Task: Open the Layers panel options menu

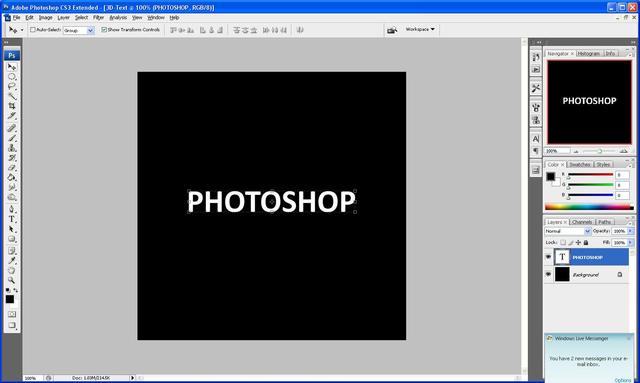Action: click(x=629, y=223)
